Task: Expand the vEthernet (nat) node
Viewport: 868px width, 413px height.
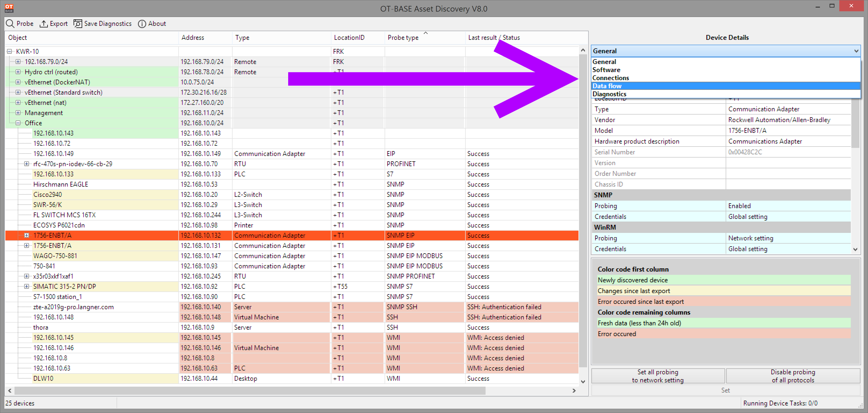Action: tap(18, 102)
